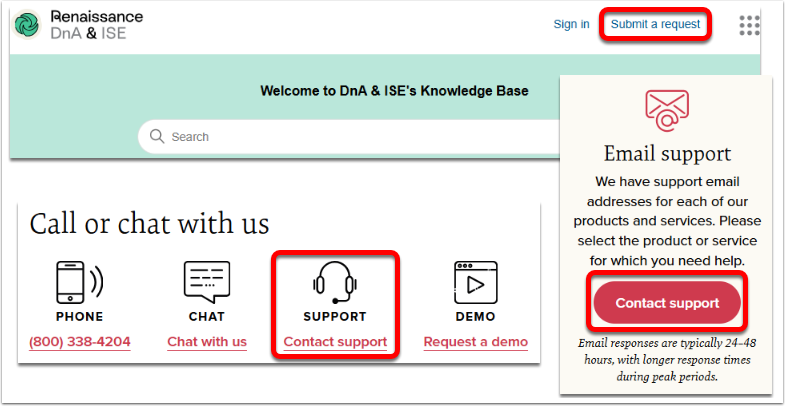Click the Welcome to Knowledge Base heading
This screenshot has width=785, height=406.
click(395, 91)
